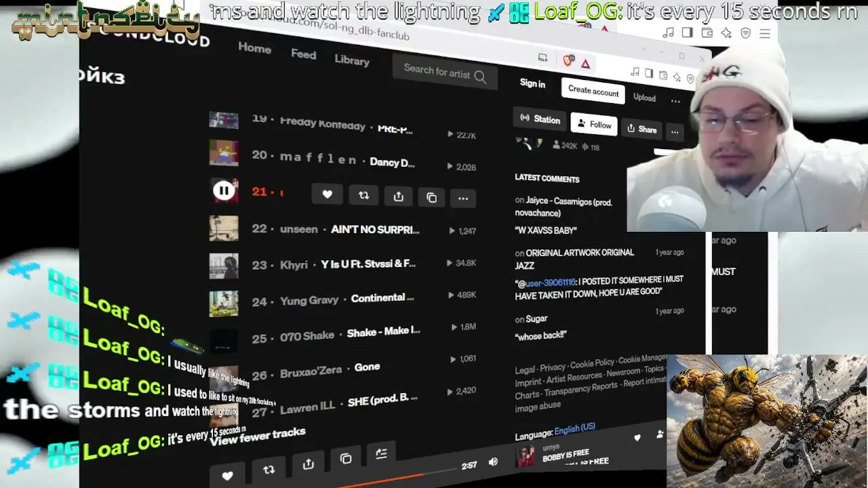Go to SoundCloud Home

point(254,48)
